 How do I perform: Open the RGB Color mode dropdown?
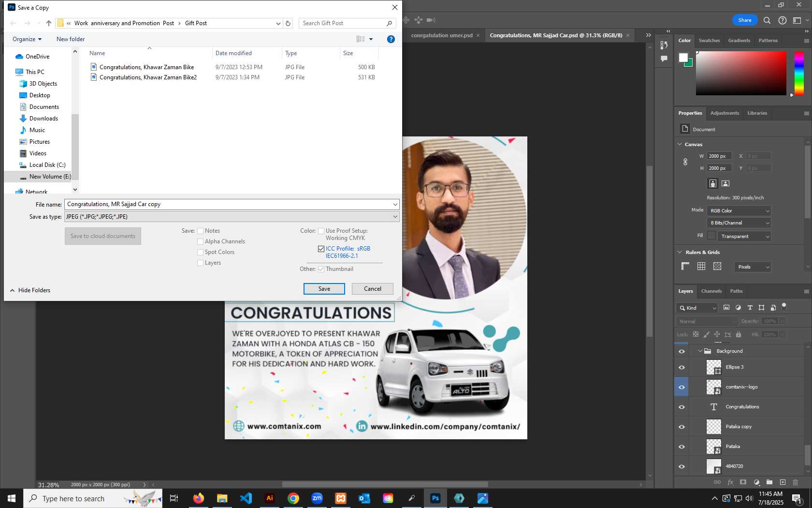click(x=738, y=211)
